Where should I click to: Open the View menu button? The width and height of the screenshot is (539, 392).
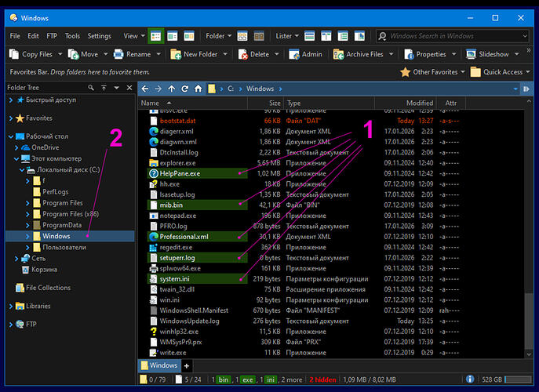pos(134,36)
